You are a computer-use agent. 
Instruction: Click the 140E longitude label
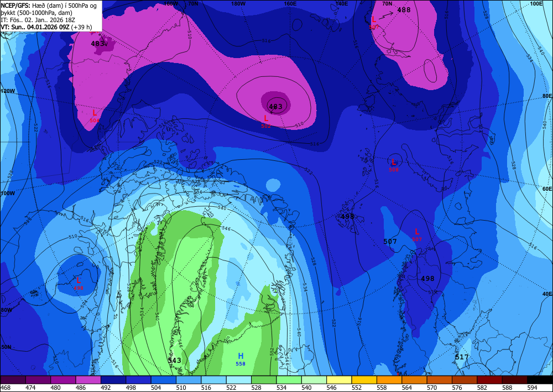[341, 3]
